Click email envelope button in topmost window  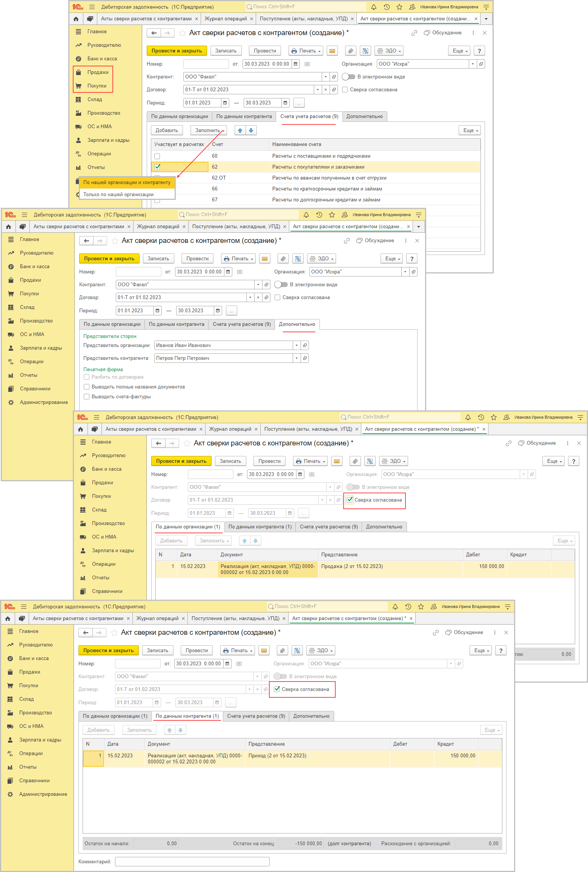332,51
